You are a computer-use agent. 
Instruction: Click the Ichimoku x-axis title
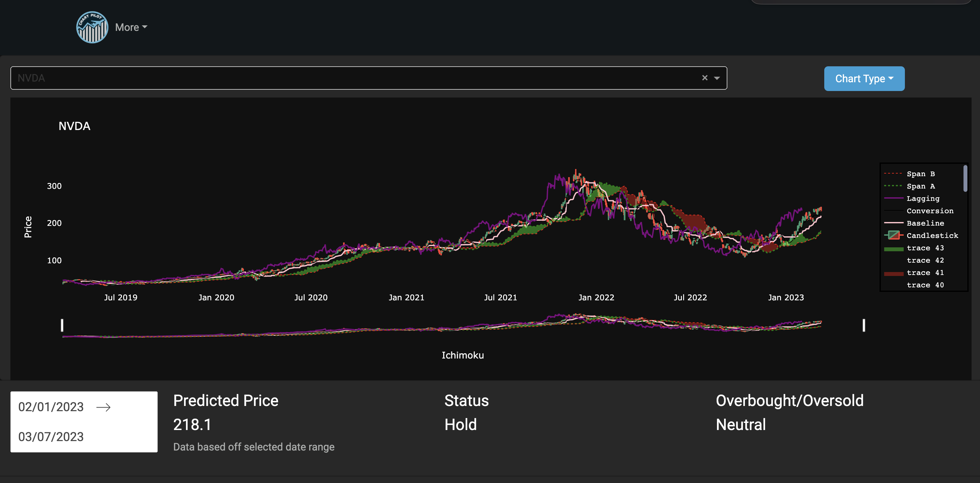tap(463, 355)
